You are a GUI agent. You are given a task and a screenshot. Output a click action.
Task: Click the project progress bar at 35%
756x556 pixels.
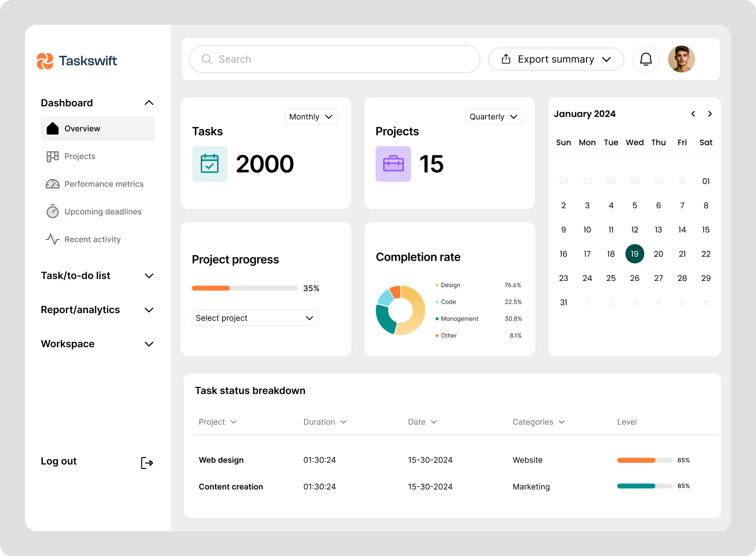click(x=245, y=288)
